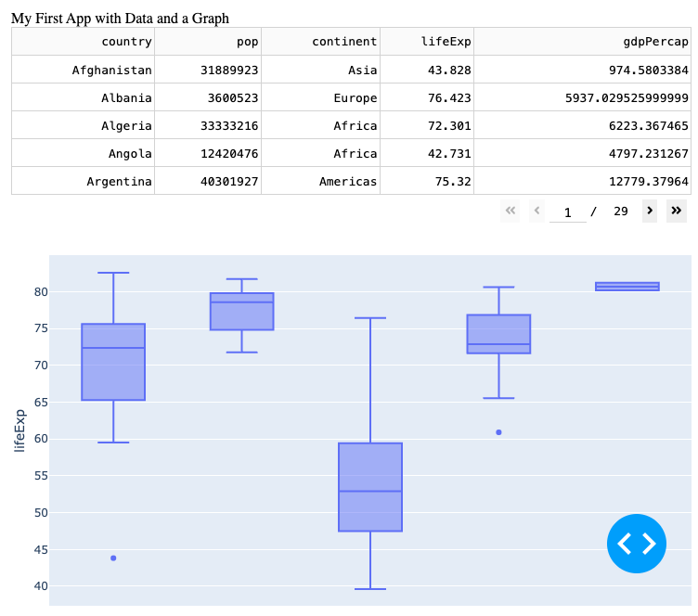Screen dimensions: 698x616
Task: Go to previous table page
Action: click(x=536, y=211)
